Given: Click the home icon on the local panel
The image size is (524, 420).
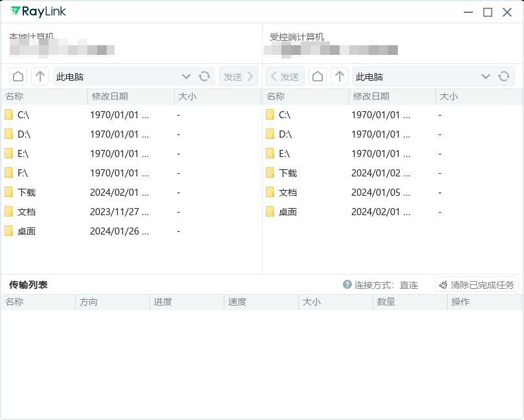Looking at the screenshot, I should 17,76.
